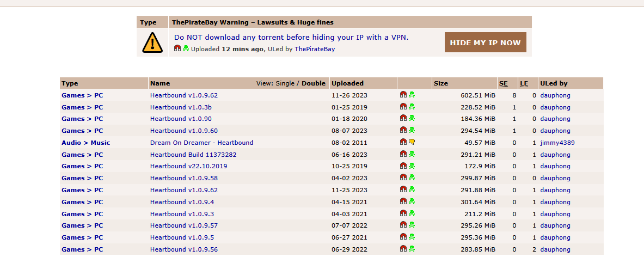The image size is (644, 275).
Task: Open the Heartbound v1.0.9.60 torrent page
Action: point(184,131)
